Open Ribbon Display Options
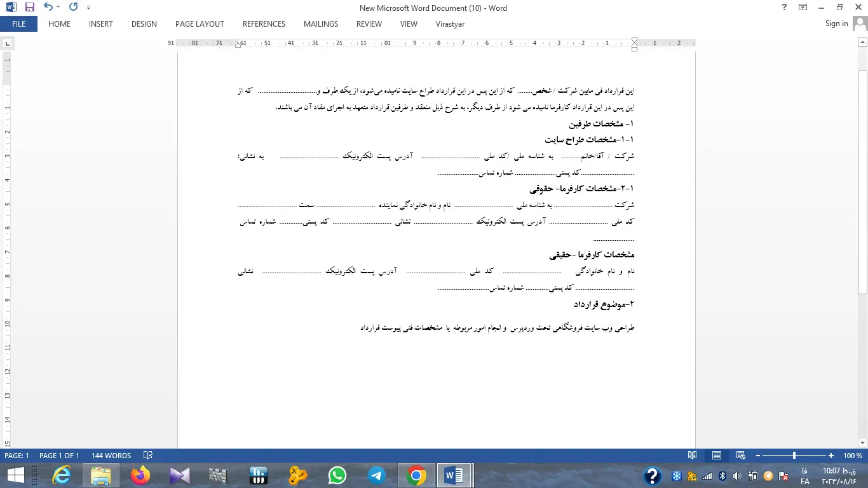 point(803,8)
